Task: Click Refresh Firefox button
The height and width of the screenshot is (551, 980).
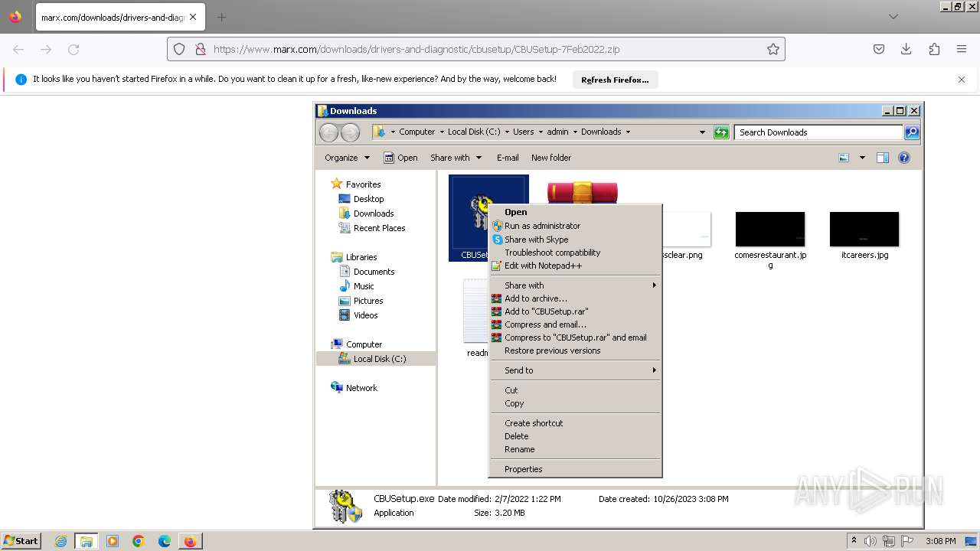Action: [615, 80]
